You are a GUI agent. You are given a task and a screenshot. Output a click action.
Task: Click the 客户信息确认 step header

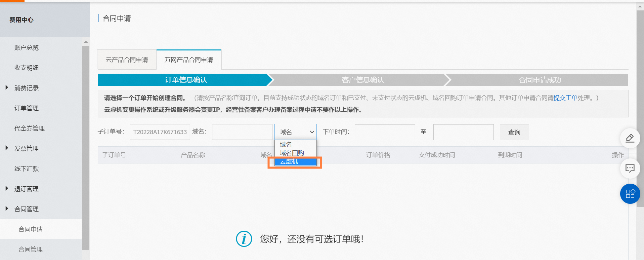click(x=363, y=80)
